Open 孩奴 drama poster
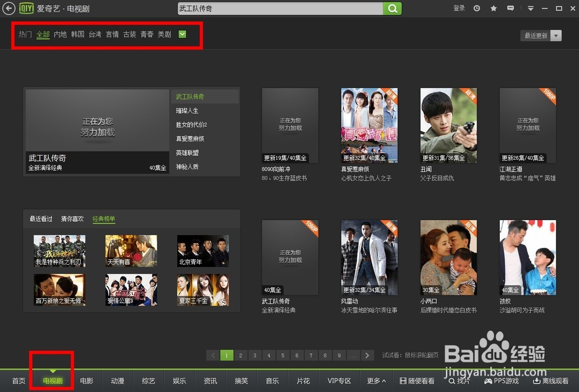This screenshot has width=579, height=392. click(527, 258)
